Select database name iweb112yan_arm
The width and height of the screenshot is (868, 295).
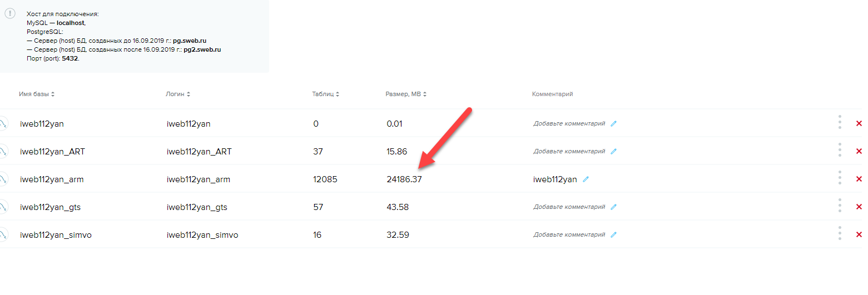click(52, 179)
